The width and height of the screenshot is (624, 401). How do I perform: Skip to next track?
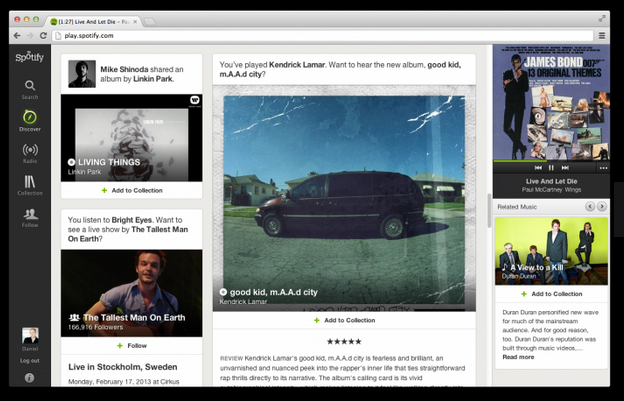pos(565,168)
